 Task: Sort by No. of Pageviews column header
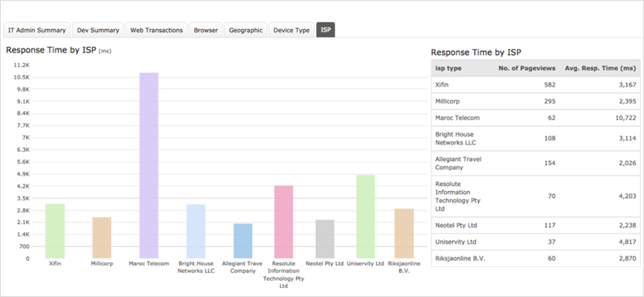point(527,68)
